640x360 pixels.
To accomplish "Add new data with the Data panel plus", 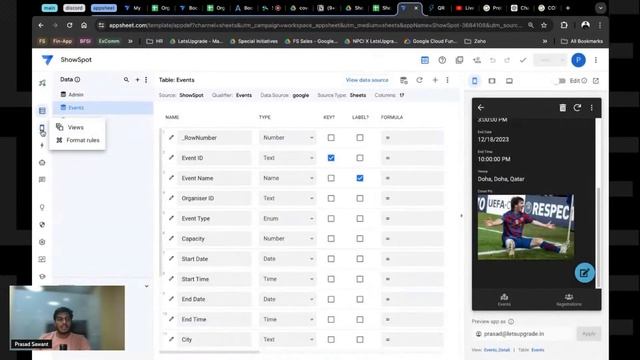I will [x=138, y=80].
